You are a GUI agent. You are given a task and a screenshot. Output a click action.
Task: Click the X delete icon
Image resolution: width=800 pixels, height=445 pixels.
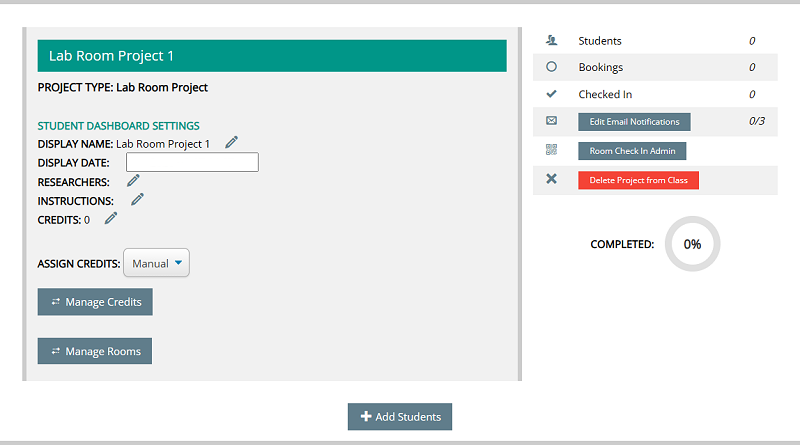coord(551,179)
